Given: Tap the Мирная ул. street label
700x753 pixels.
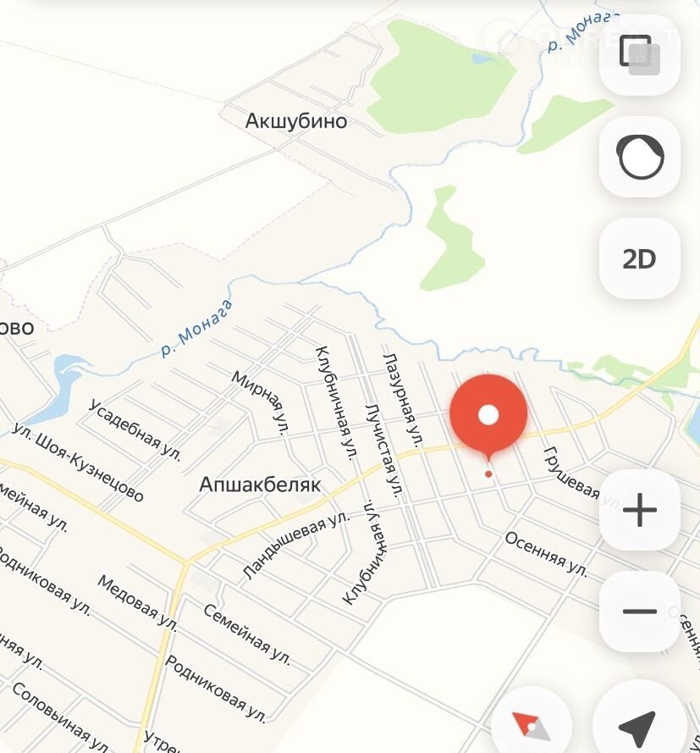Looking at the screenshot, I should (x=262, y=402).
